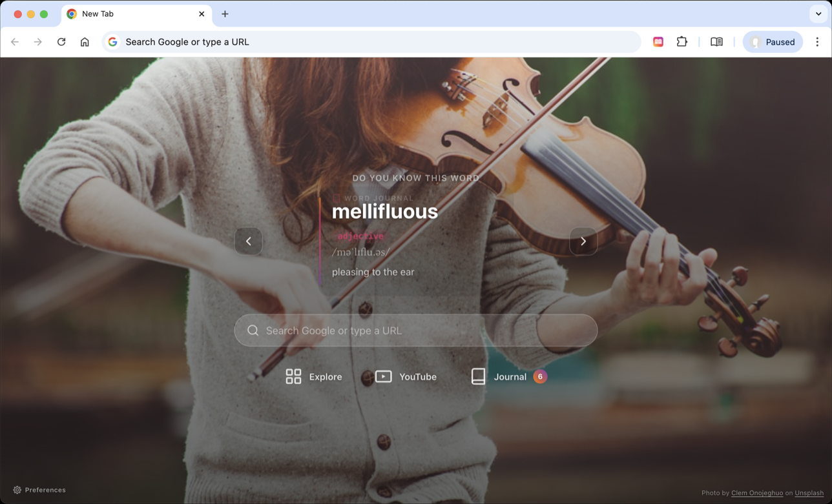Show the previous vocabulary word
Image resolution: width=832 pixels, height=504 pixels.
tap(248, 241)
